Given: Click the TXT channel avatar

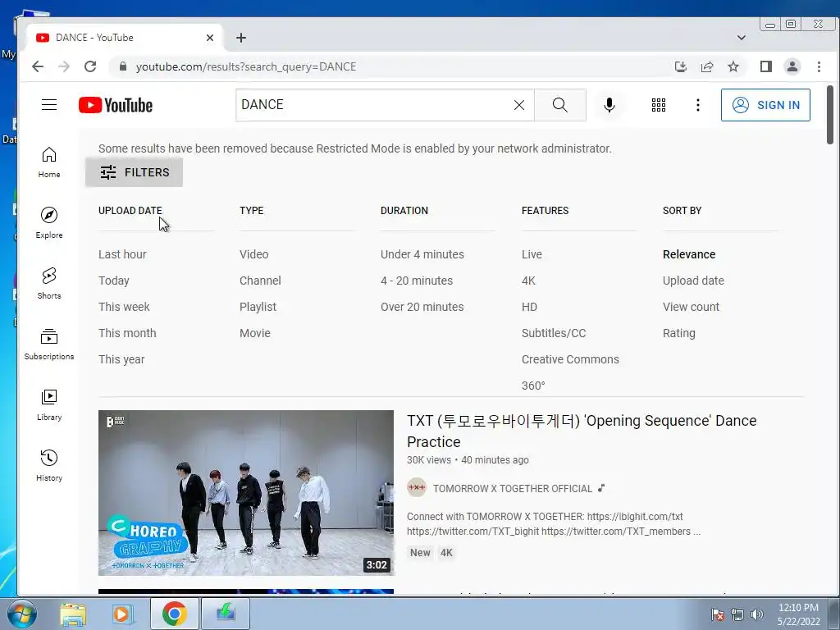Looking at the screenshot, I should pos(416,488).
